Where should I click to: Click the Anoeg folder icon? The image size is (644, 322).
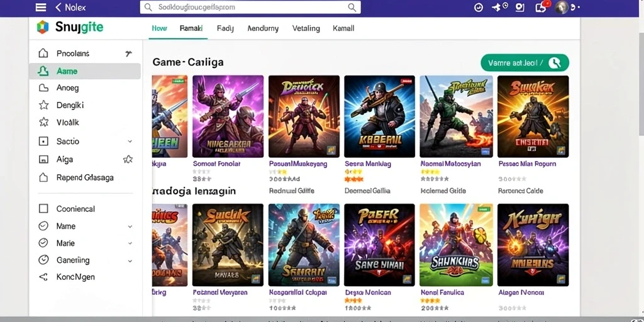[43, 87]
